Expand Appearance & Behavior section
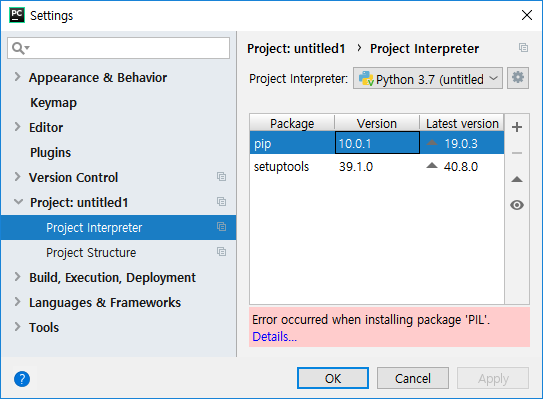This screenshot has width=543, height=399. (17, 77)
